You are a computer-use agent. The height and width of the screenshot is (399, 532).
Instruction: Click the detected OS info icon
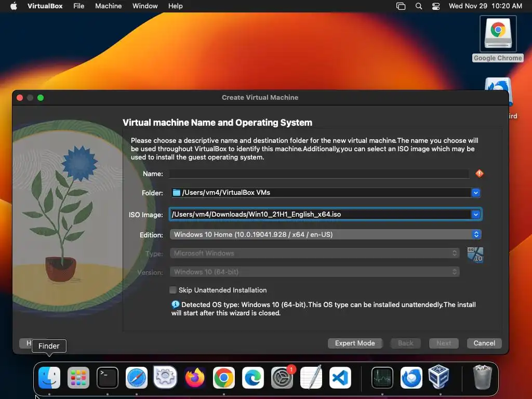pos(176,304)
